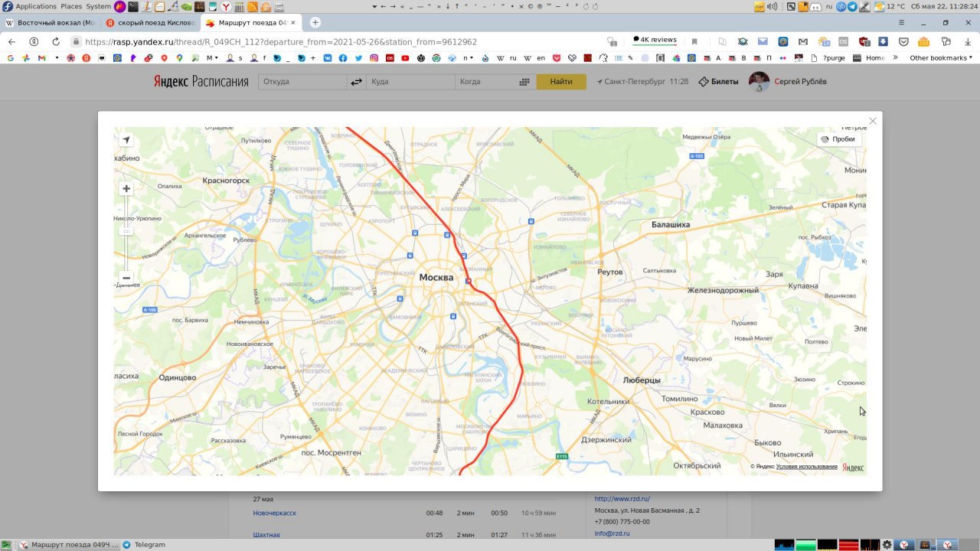Click the Котельники label on the map
Image resolution: width=980 pixels, height=551 pixels.
pyautogui.click(x=608, y=401)
